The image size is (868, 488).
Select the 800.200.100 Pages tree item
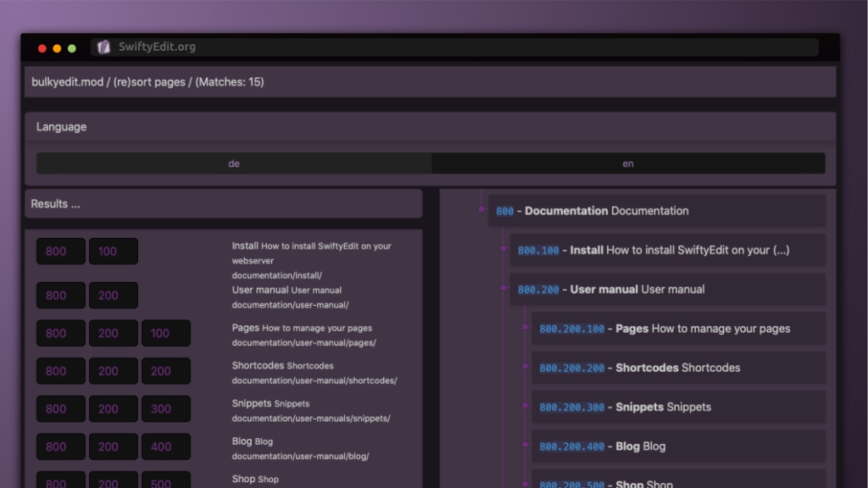click(x=679, y=329)
